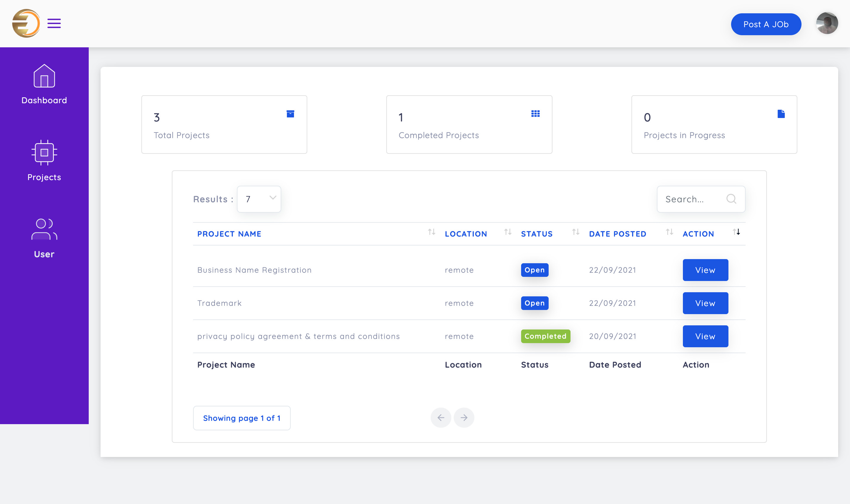This screenshot has height=504, width=850.
Task: Click the Total Projects archive icon
Action: point(290,114)
